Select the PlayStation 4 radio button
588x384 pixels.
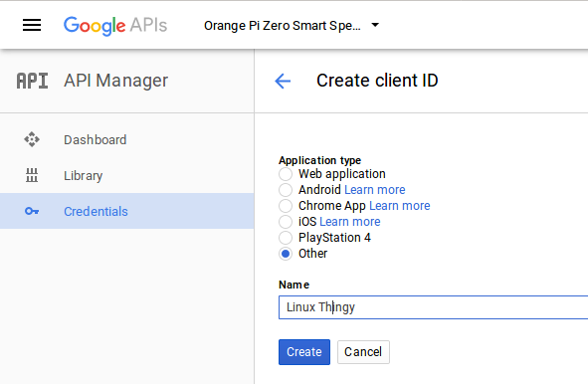pyautogui.click(x=286, y=238)
